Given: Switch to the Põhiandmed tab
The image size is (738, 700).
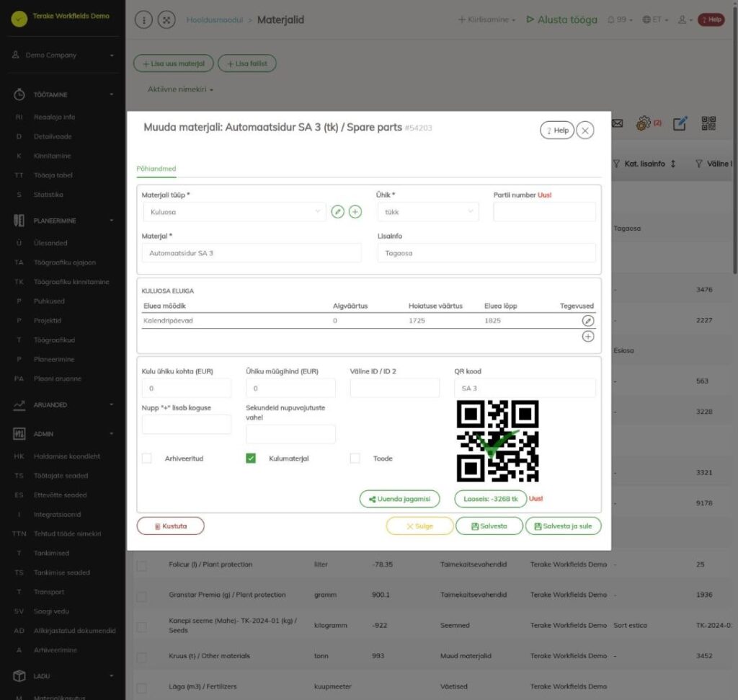Looking at the screenshot, I should (x=156, y=169).
